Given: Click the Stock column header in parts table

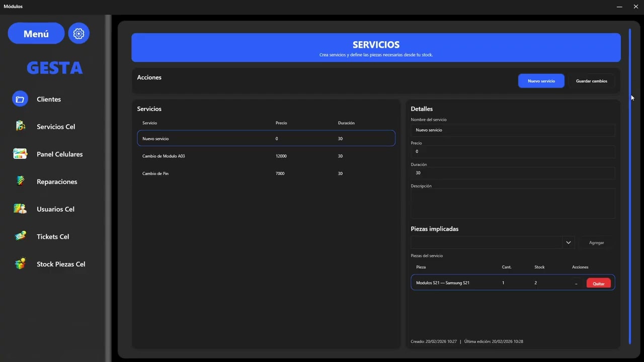Looking at the screenshot, I should point(539,267).
